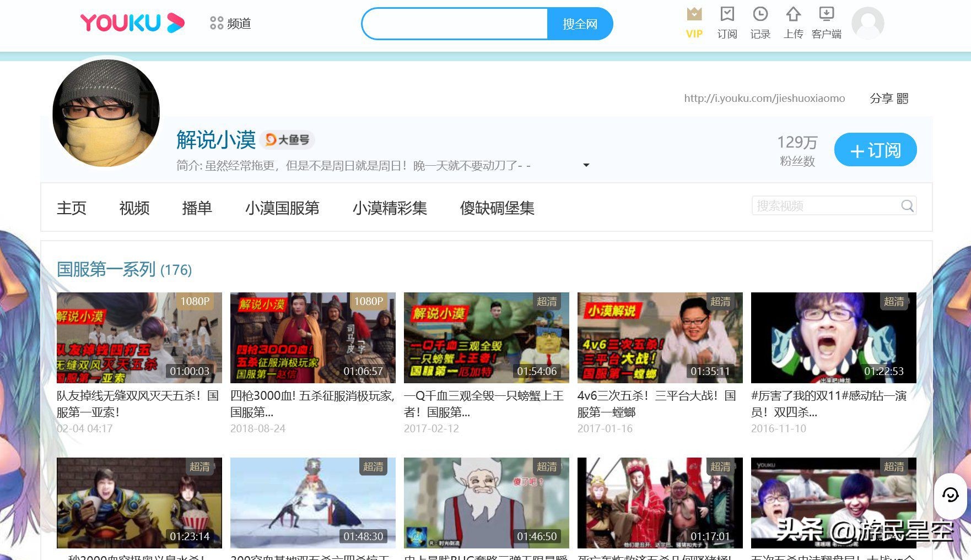Click the magnifier in channel video search

click(907, 206)
